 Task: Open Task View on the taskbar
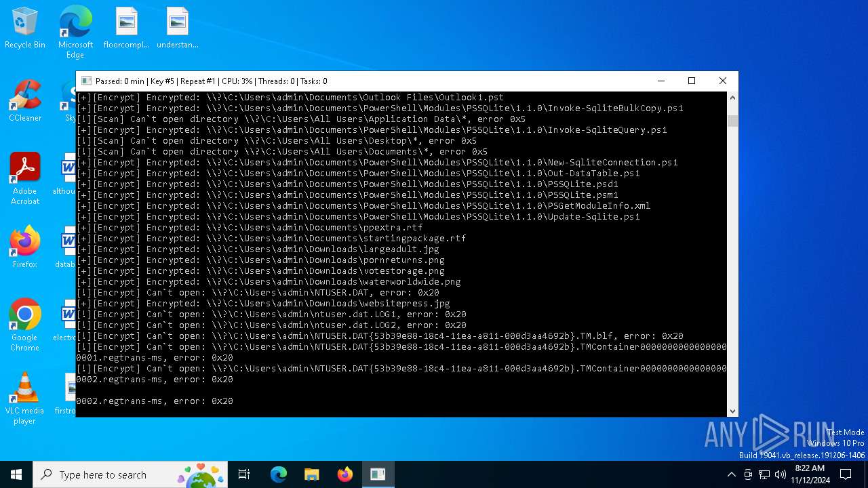(x=244, y=474)
